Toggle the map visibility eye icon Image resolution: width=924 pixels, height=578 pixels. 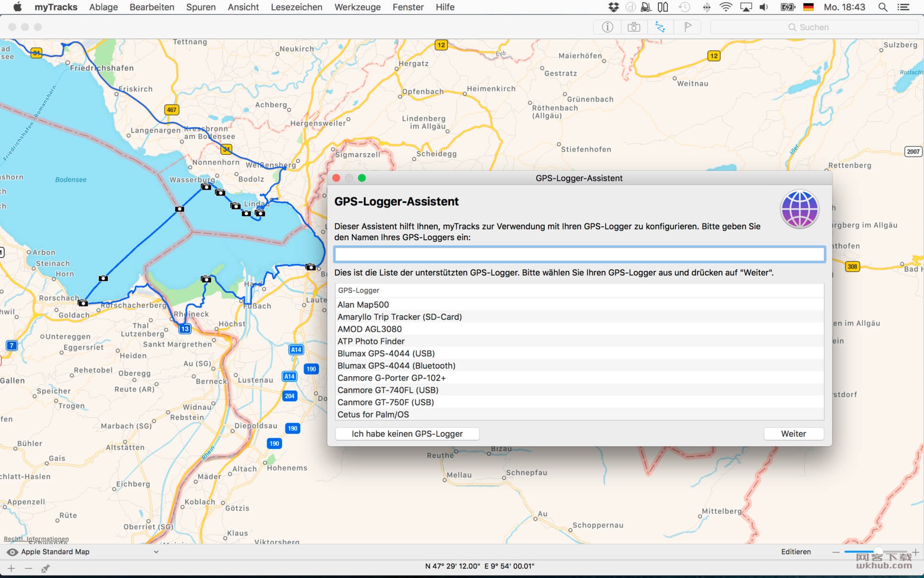click(12, 552)
